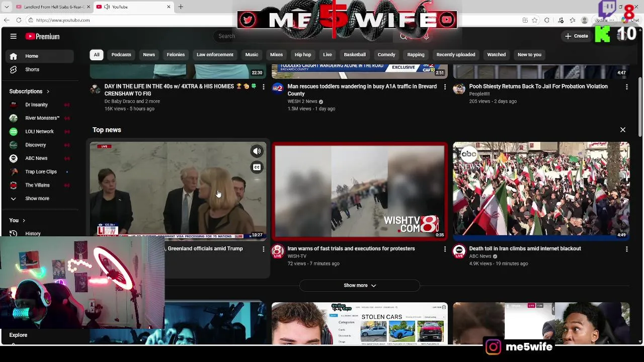Screen dimensions: 644x362
Task: Open the WISHTV.com Iran video thumbnail
Action: tap(359, 191)
